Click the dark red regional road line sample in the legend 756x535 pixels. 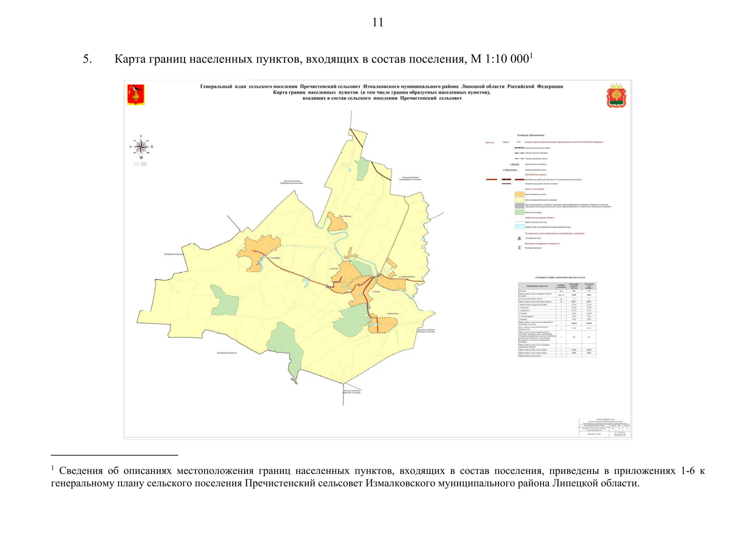pyautogui.click(x=519, y=180)
